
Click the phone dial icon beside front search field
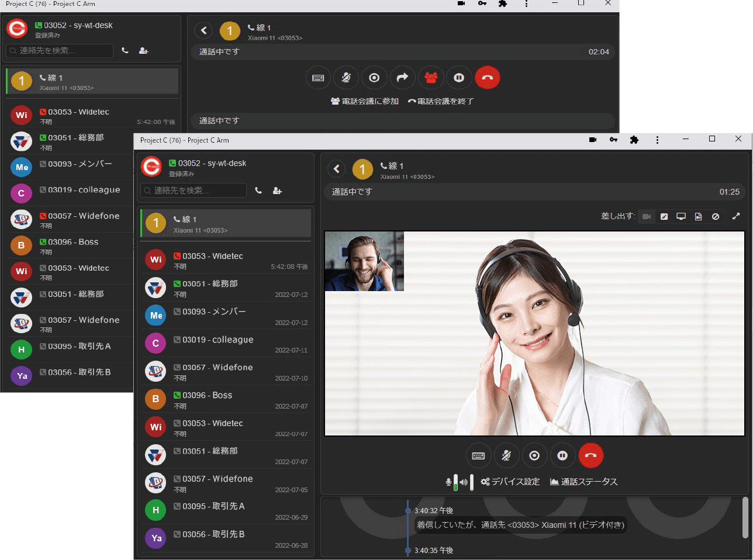tap(258, 191)
